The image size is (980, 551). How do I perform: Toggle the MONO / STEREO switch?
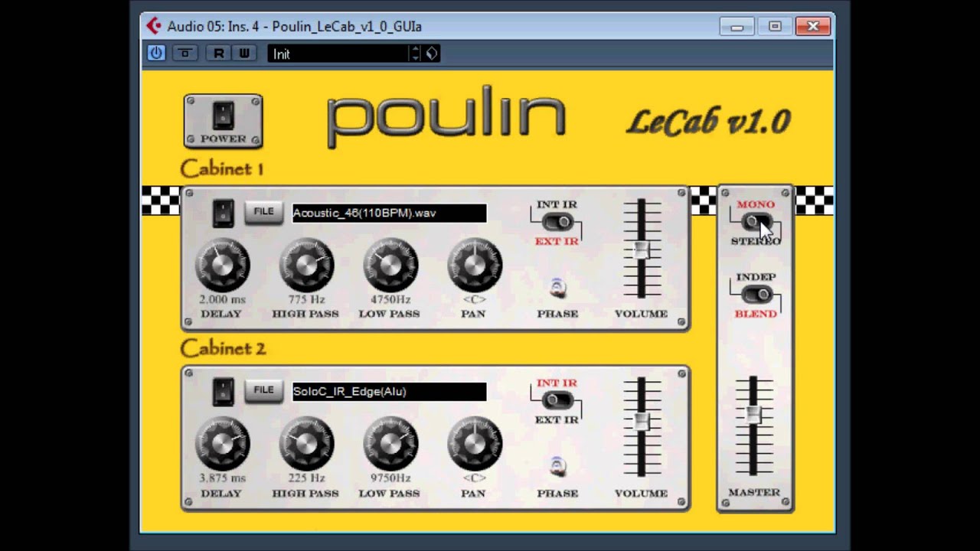(756, 222)
